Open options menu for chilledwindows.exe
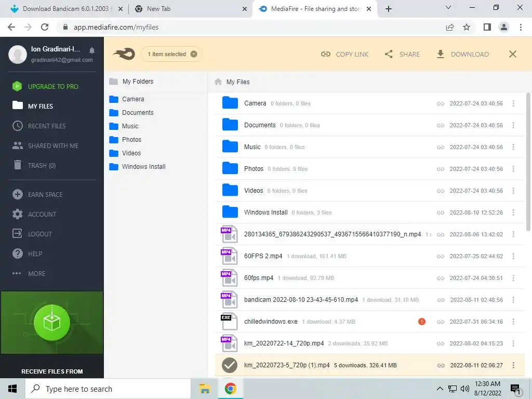 (513, 322)
